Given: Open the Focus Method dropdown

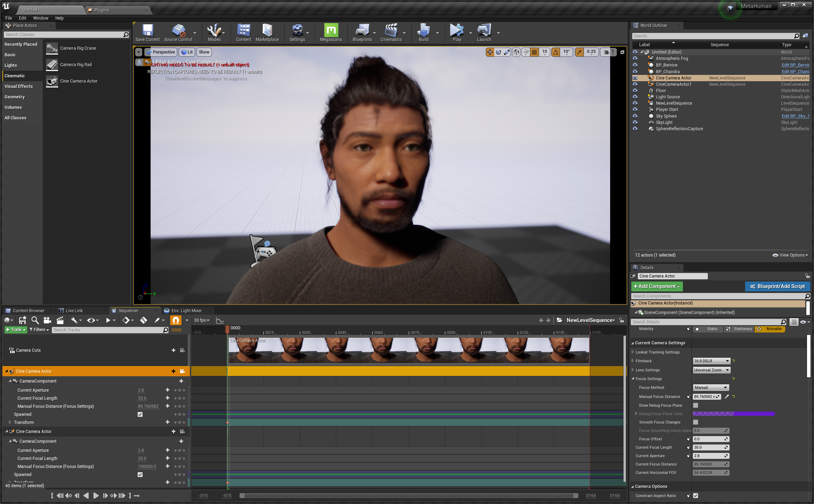Looking at the screenshot, I should 711,387.
